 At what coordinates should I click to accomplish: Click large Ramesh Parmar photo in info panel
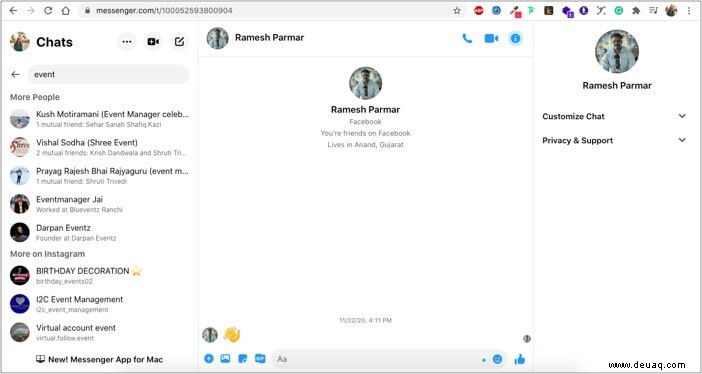coord(617,52)
